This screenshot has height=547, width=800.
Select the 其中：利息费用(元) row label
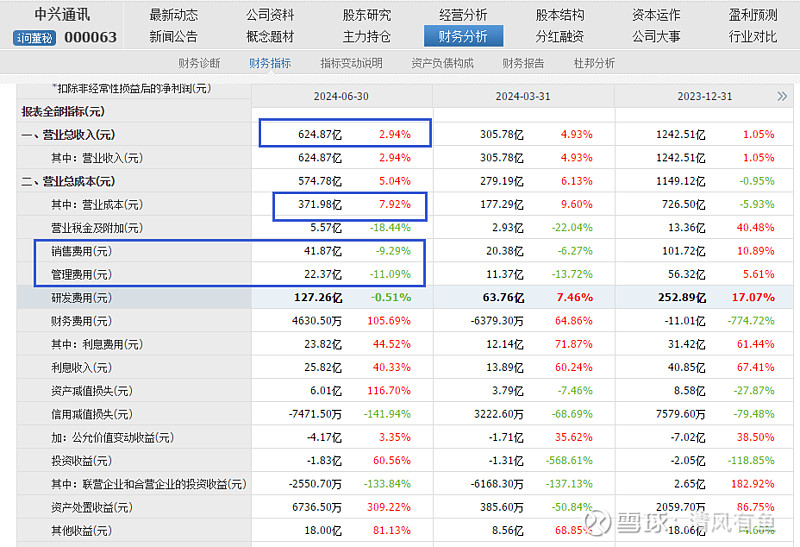pos(97,344)
